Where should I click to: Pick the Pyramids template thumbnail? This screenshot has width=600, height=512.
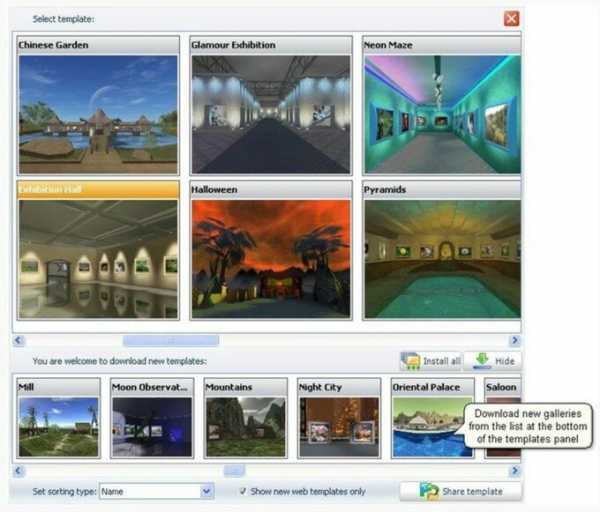point(442,259)
